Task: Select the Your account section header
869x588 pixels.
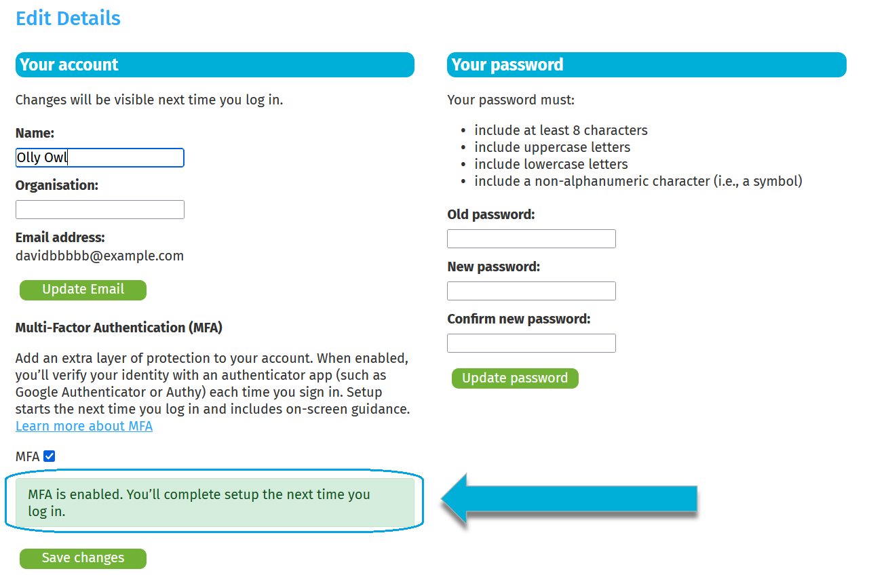Action: point(214,65)
